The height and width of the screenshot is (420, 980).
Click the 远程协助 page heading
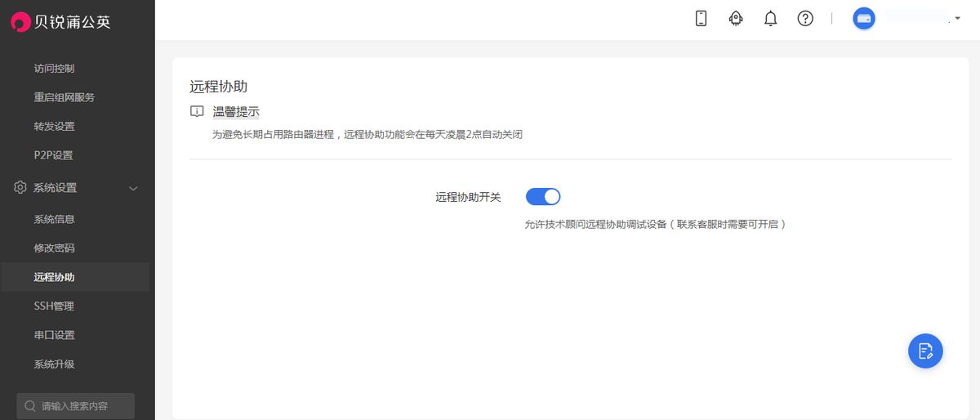pyautogui.click(x=218, y=86)
